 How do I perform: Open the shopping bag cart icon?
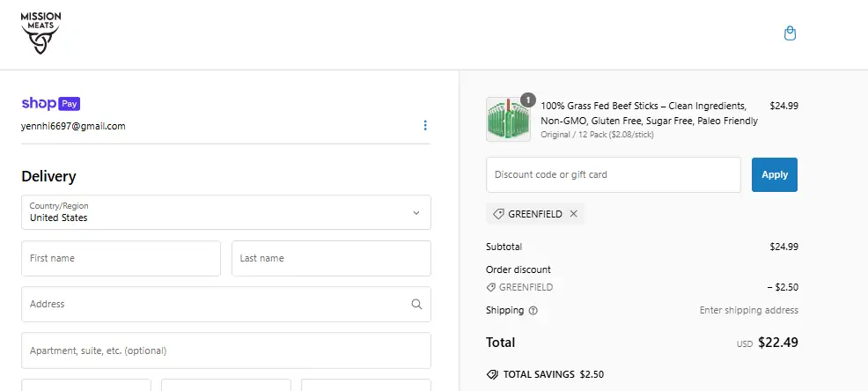[790, 33]
